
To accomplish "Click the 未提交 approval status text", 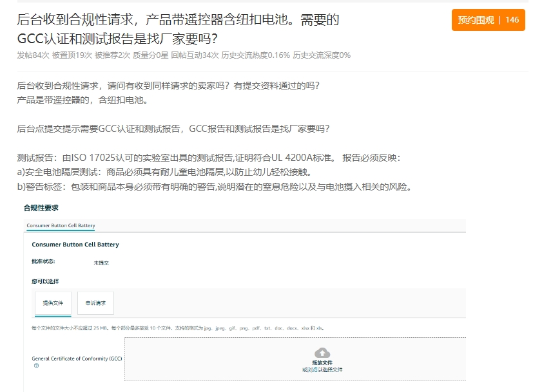I will [101, 263].
